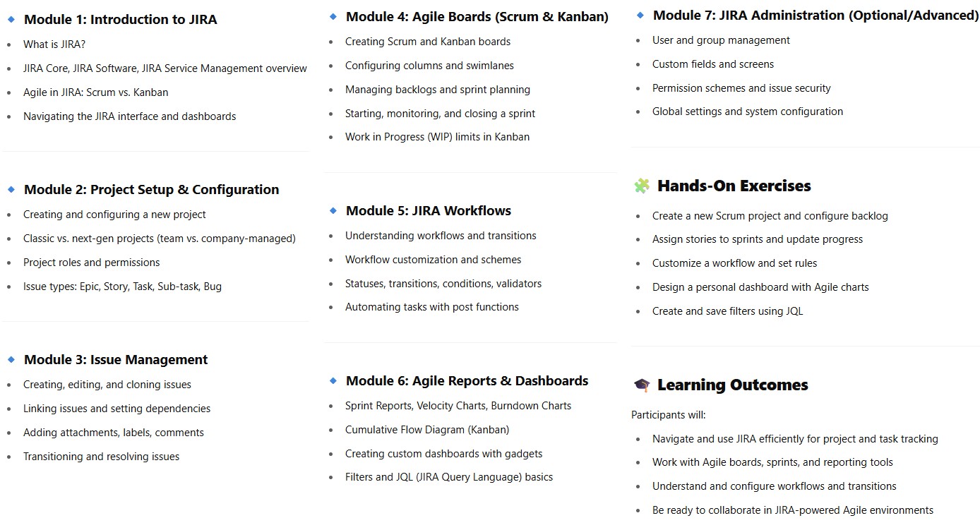Viewport: 980px width, 530px height.
Task: Click 'Project roles and permissions' item
Action: point(92,263)
